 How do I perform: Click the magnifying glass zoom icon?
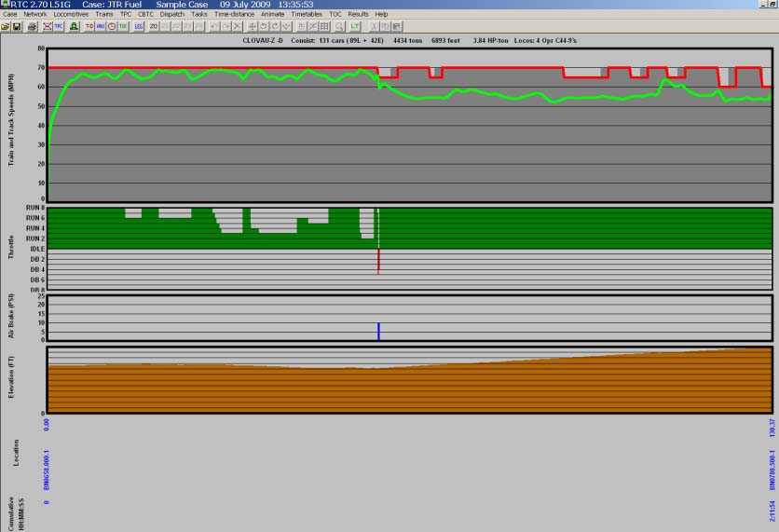339,27
